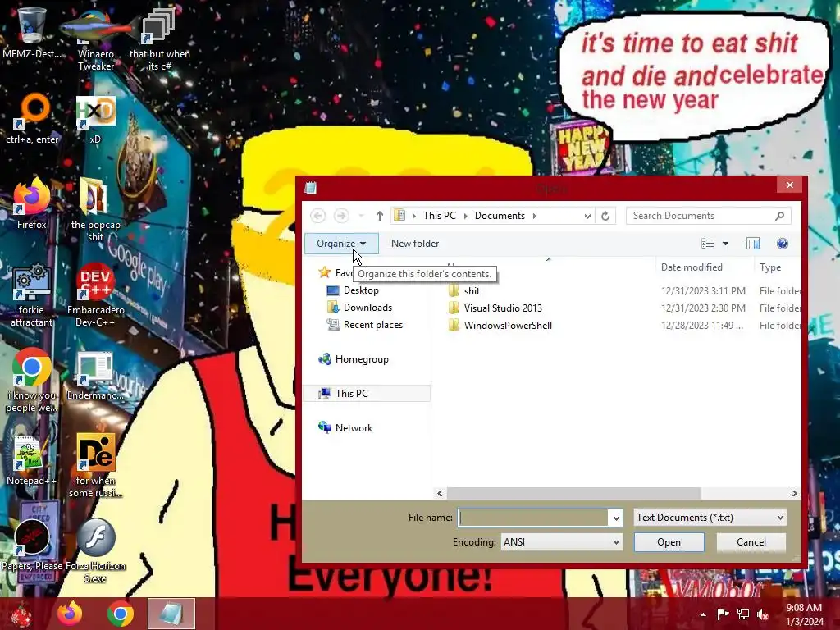Screen dimensions: 840x630
Task: Open the Text Documents (*.txt) filter dropdown
Action: click(710, 518)
